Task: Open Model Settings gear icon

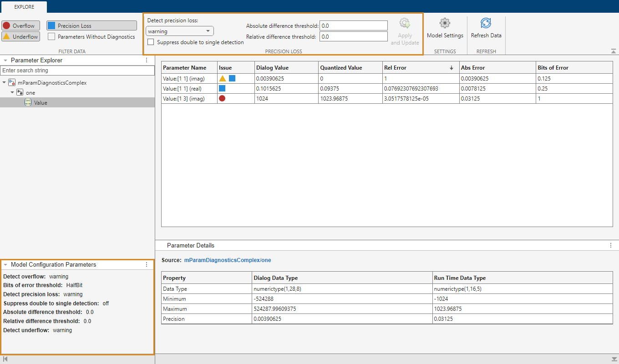Action: point(445,23)
